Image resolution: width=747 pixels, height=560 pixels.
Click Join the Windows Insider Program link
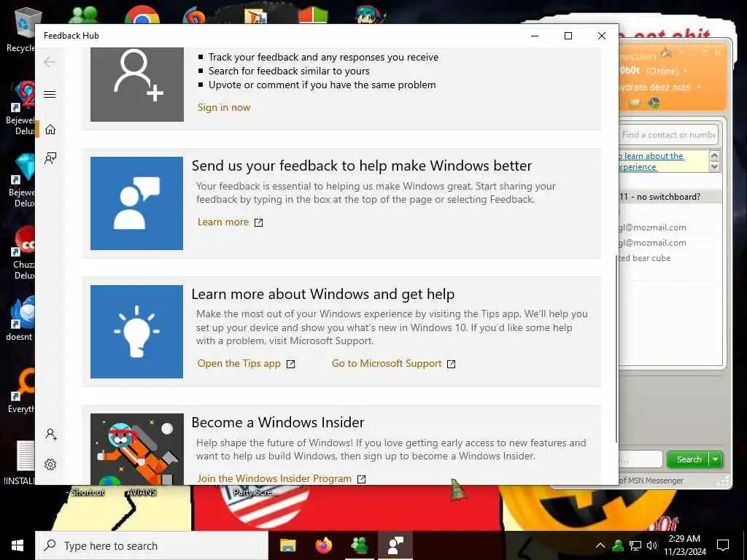(282, 478)
